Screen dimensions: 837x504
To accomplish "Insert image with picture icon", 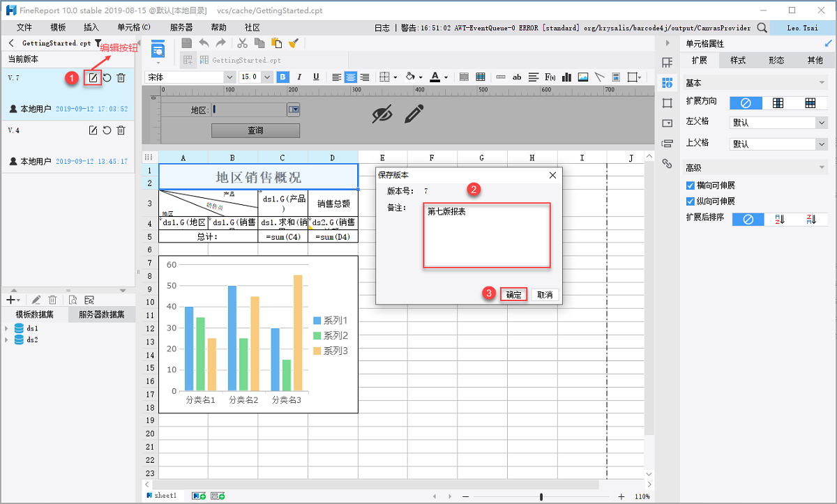I will [583, 77].
